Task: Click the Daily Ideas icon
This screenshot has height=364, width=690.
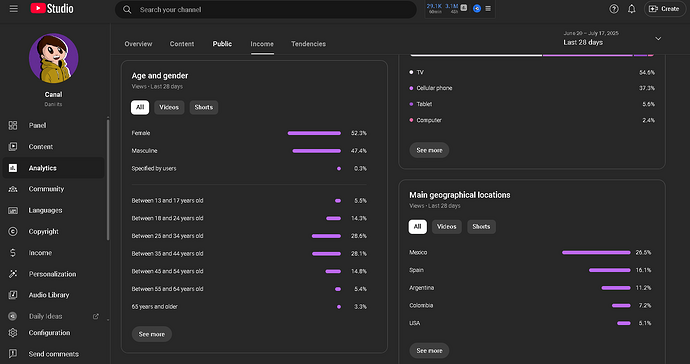Action: coord(13,316)
